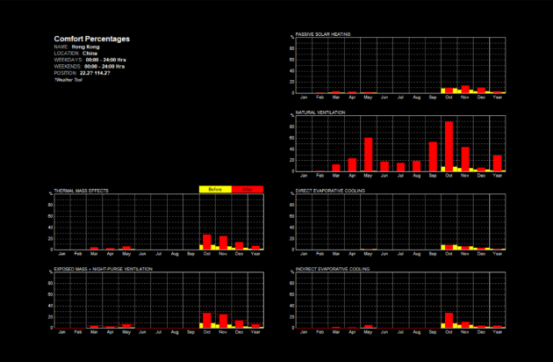This screenshot has height=362, width=554.
Task: Click Oct red bar in Thermal Mass Effects
Action: pyautogui.click(x=207, y=242)
